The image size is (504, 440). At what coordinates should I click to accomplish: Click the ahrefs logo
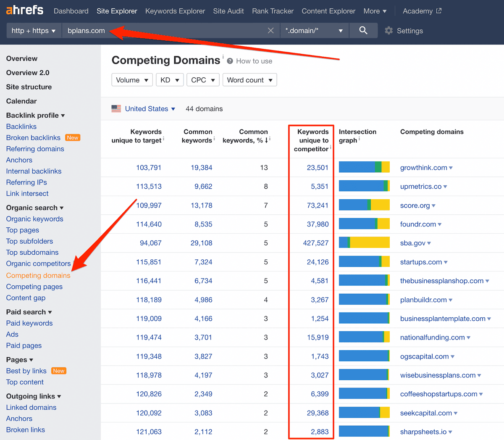25,10
